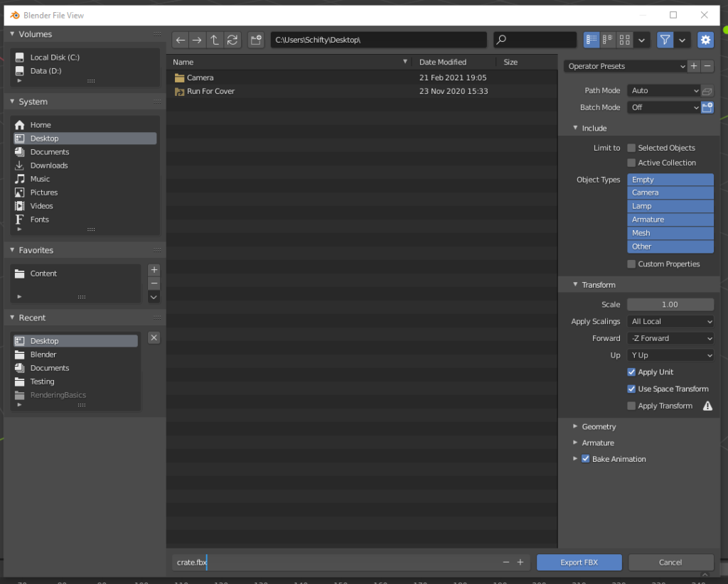This screenshot has height=584, width=728.
Task: Open the Home system folder
Action: [85, 125]
